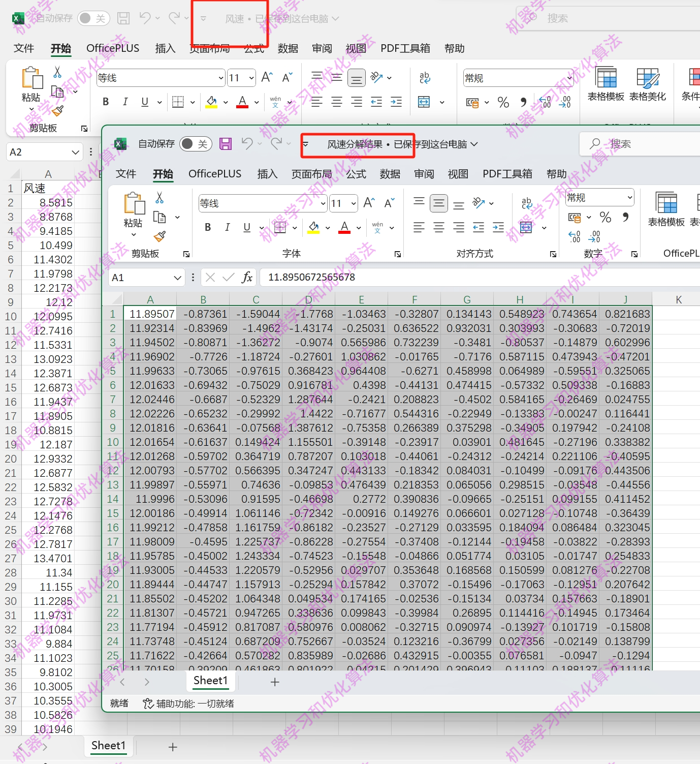The height and width of the screenshot is (764, 700).
Task: Click decrease decimal icon in front window
Action: (594, 236)
